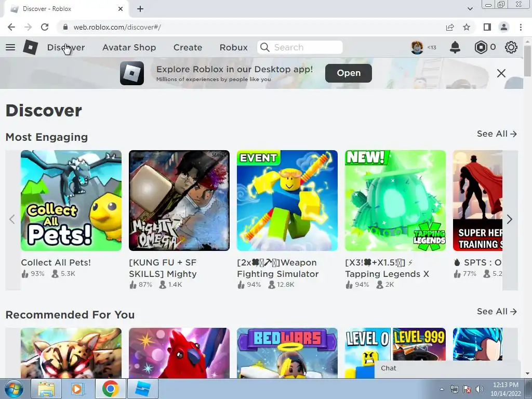The width and height of the screenshot is (532, 399).
Task: Open the Weapon Fighting Simulator EVENT thumbnail
Action: click(287, 201)
